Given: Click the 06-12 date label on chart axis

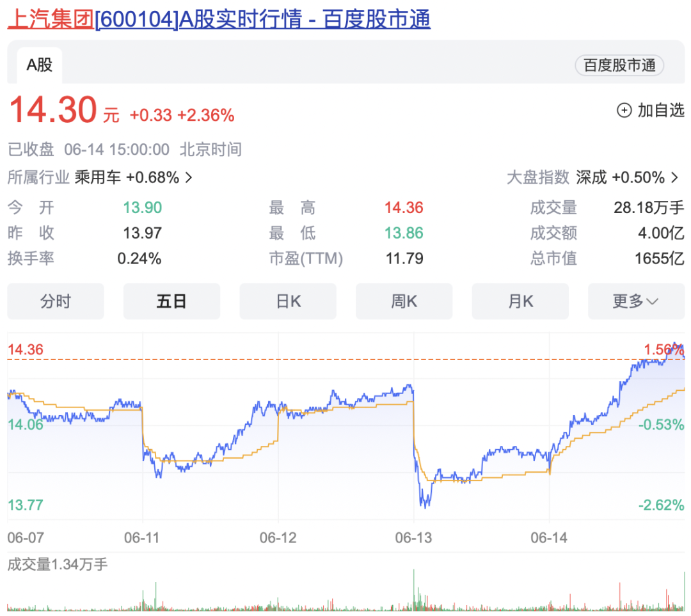Looking at the screenshot, I should click(x=278, y=538).
